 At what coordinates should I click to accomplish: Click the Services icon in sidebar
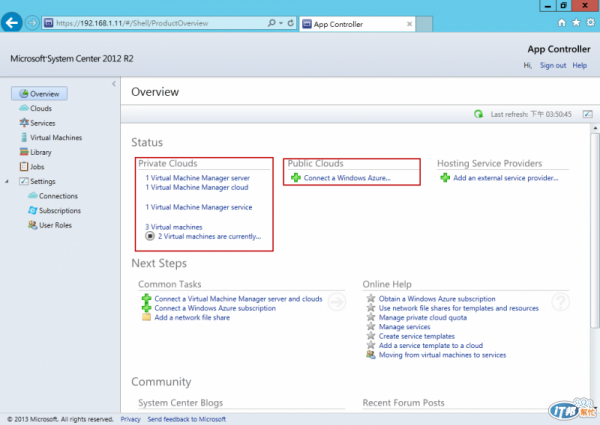[24, 122]
